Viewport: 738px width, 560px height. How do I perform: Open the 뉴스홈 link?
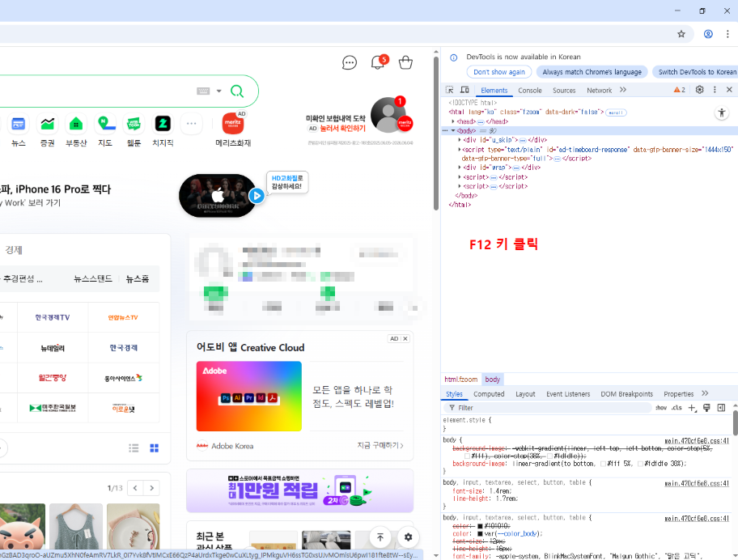137,278
